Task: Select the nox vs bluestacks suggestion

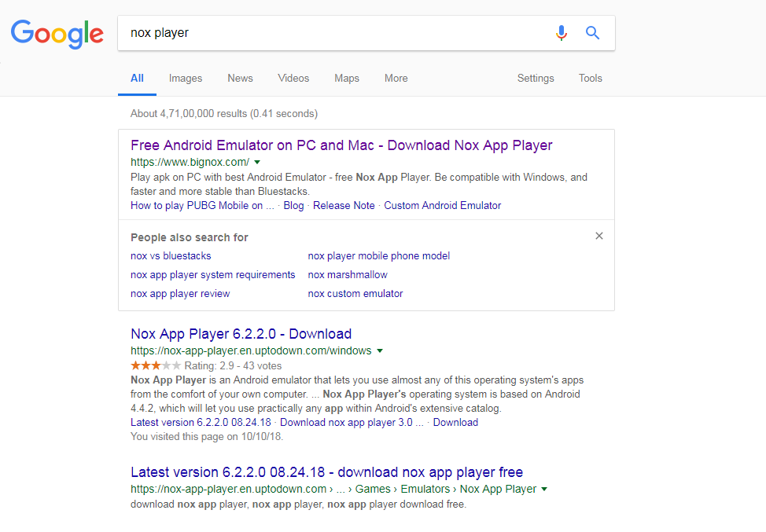Action: click(171, 255)
